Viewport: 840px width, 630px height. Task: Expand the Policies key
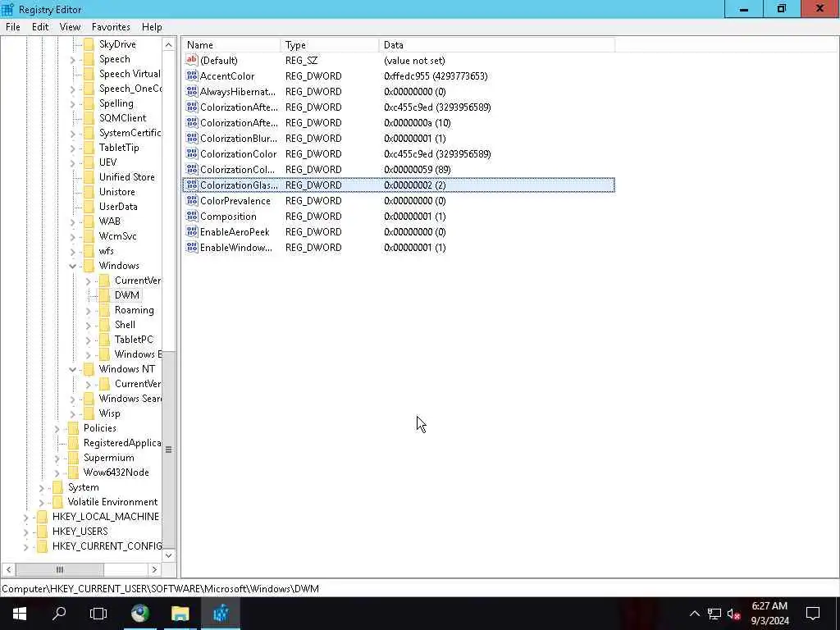[x=57, y=428]
